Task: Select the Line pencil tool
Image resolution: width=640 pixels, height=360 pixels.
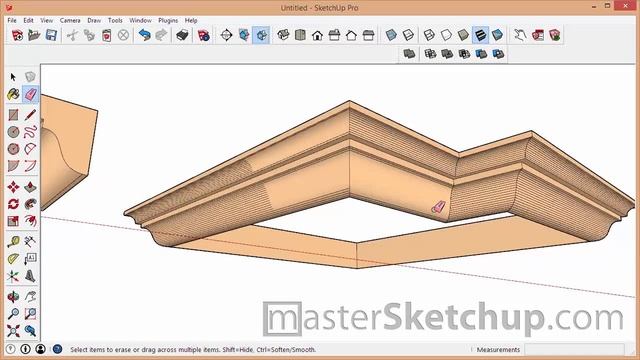Action: coord(30,115)
